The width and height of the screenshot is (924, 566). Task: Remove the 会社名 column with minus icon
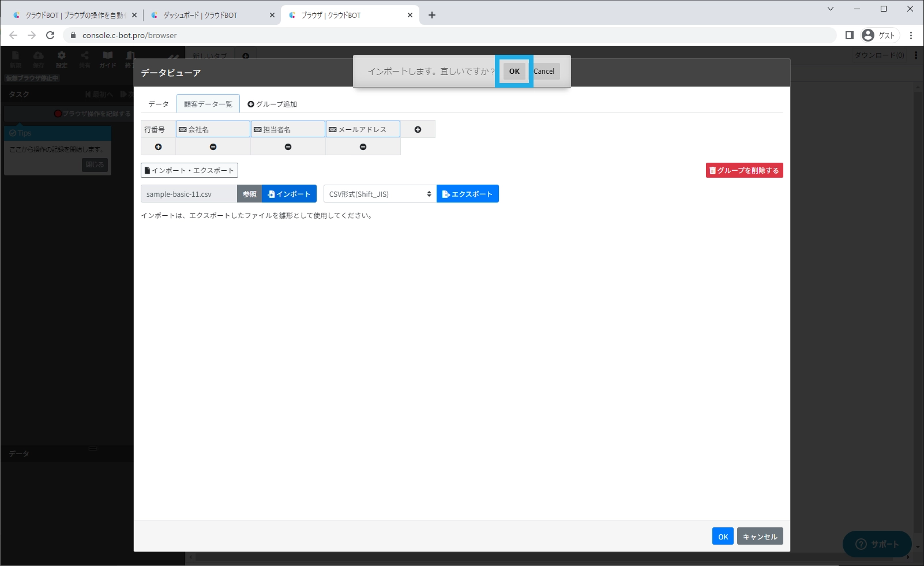click(x=213, y=147)
